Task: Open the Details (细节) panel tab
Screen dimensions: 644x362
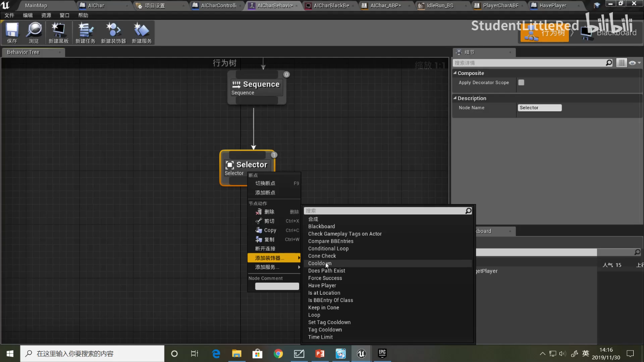Action: coord(483,52)
